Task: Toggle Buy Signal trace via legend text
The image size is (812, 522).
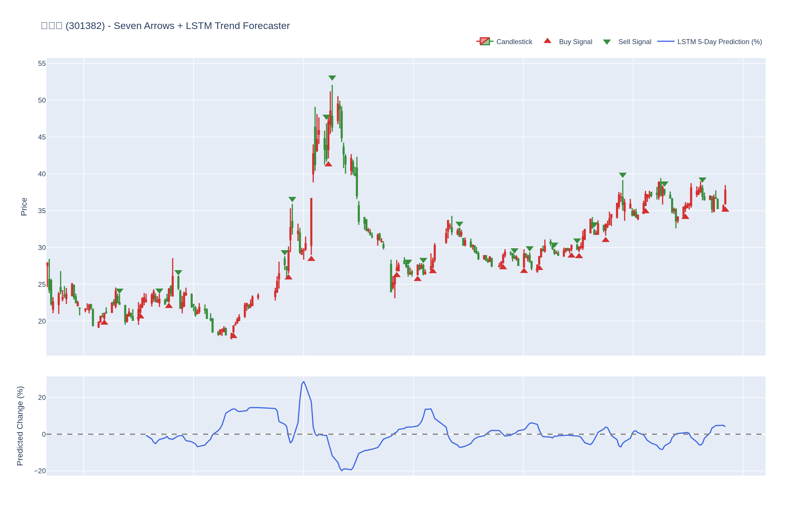Action: pyautogui.click(x=575, y=42)
